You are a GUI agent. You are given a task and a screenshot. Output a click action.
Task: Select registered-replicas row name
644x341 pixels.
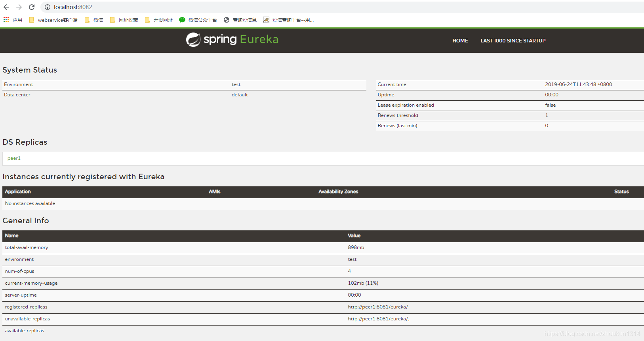(x=26, y=307)
